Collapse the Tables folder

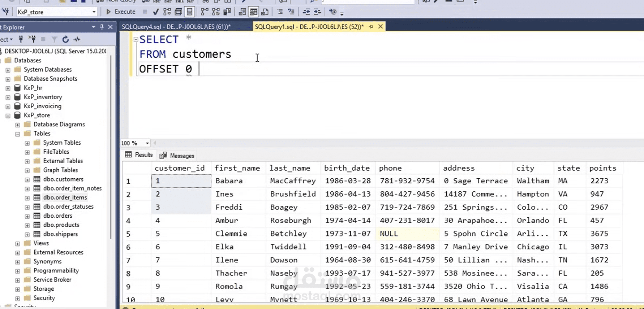[x=17, y=134]
